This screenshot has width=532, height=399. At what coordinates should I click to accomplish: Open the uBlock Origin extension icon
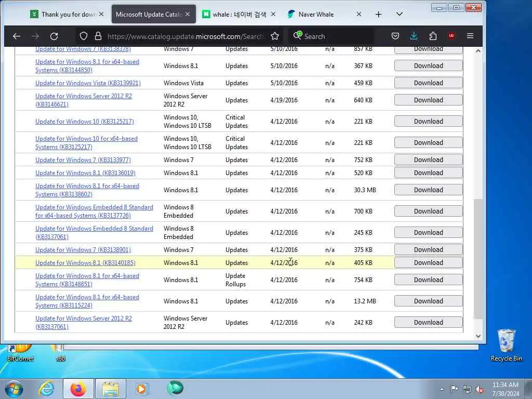click(x=451, y=36)
